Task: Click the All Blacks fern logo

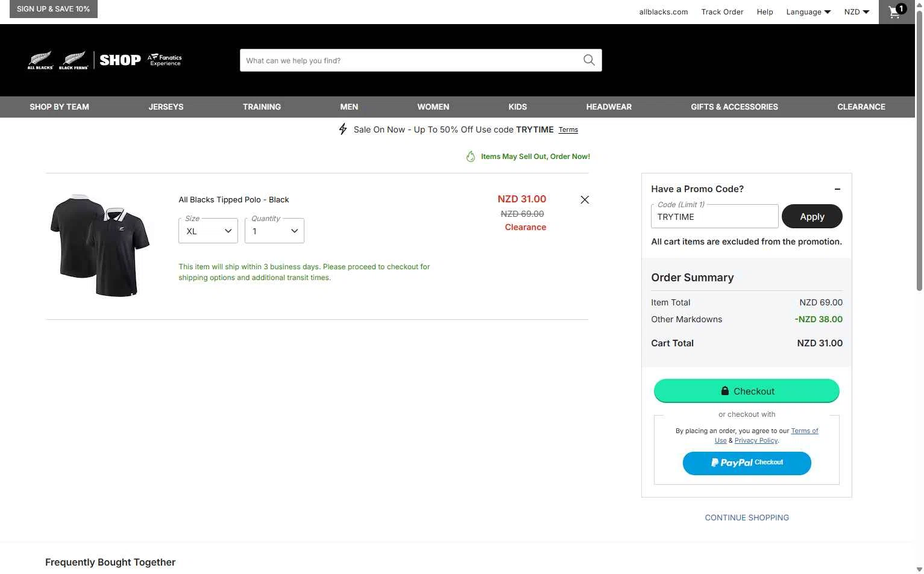Action: [x=40, y=60]
